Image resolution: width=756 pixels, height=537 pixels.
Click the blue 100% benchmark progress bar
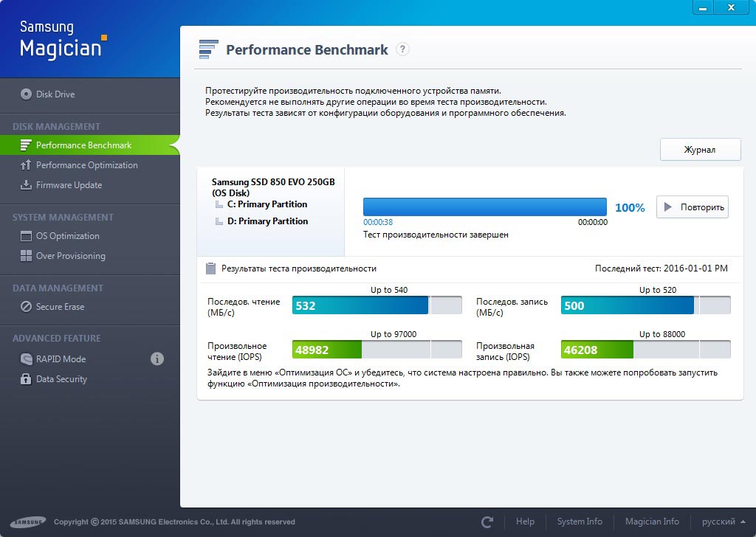click(x=484, y=207)
